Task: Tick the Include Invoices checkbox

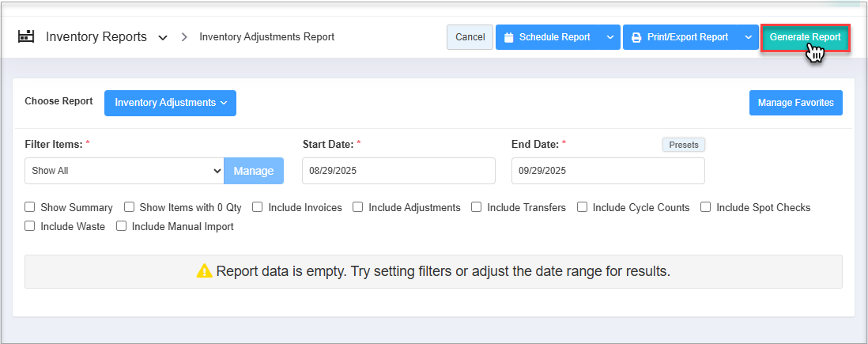Action: tap(258, 207)
